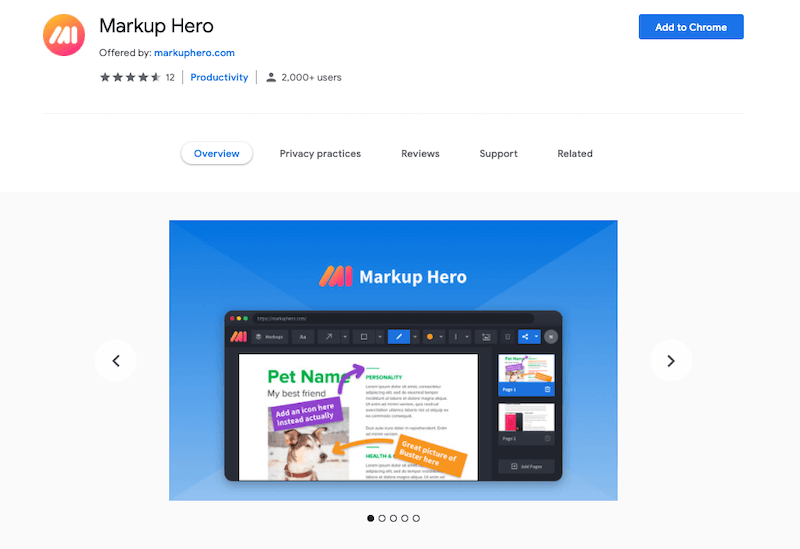Click the Markup Hero logo in preview toolbar
This screenshot has height=549, width=800.
tap(238, 337)
